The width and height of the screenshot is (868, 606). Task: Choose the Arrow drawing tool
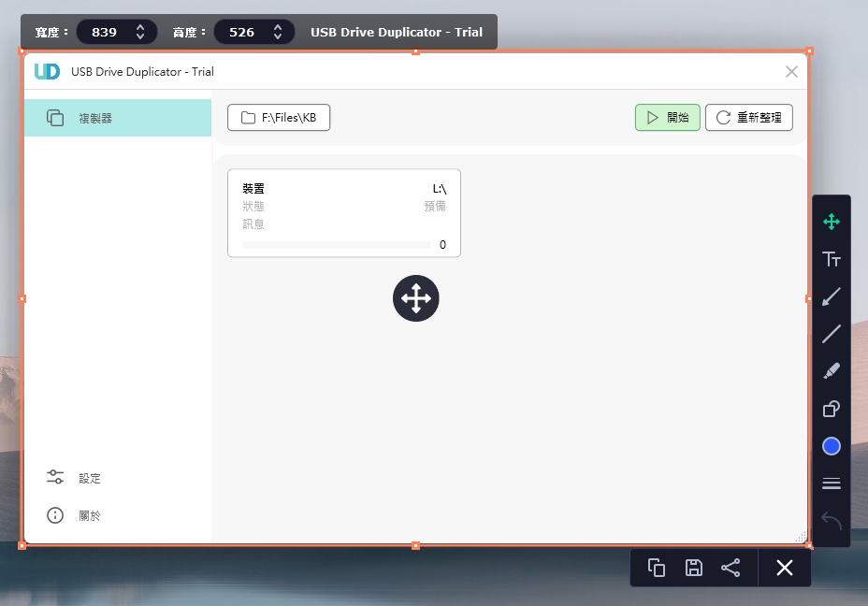coord(831,296)
